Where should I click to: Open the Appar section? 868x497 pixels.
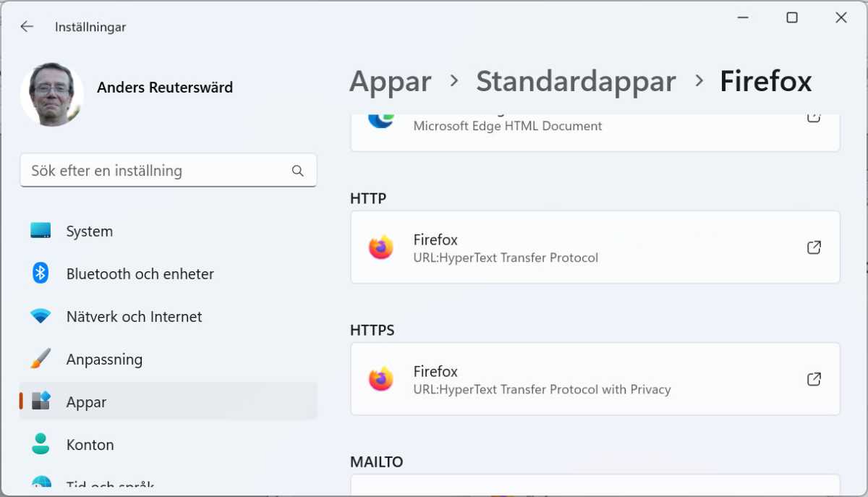[86, 402]
